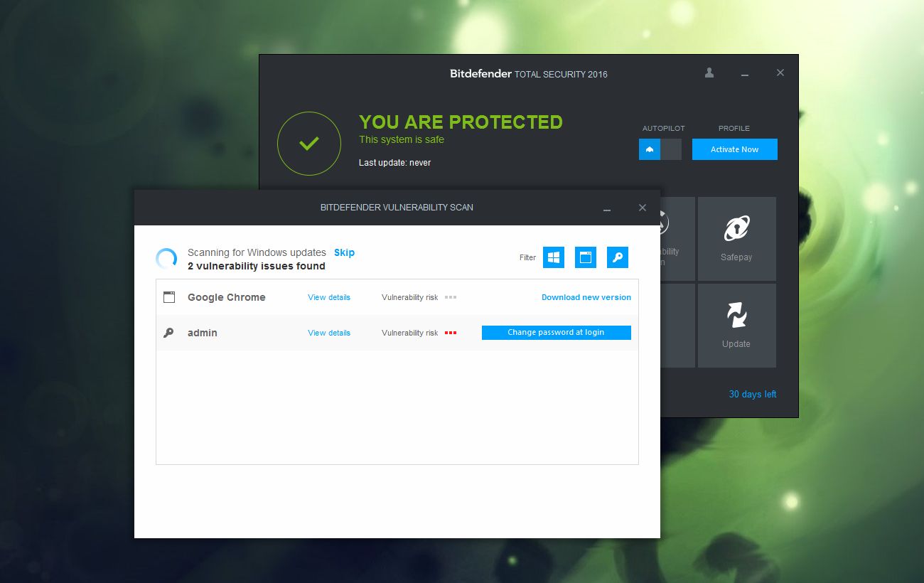Screen dimensions: 924x583
Task: Click the scanning progress spinner
Action: (x=166, y=259)
